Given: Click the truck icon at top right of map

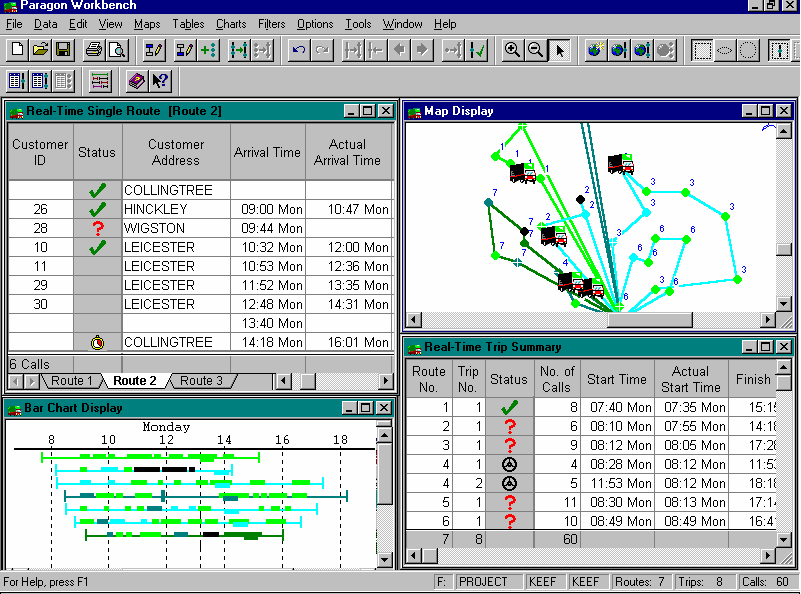Looking at the screenshot, I should coord(621,164).
